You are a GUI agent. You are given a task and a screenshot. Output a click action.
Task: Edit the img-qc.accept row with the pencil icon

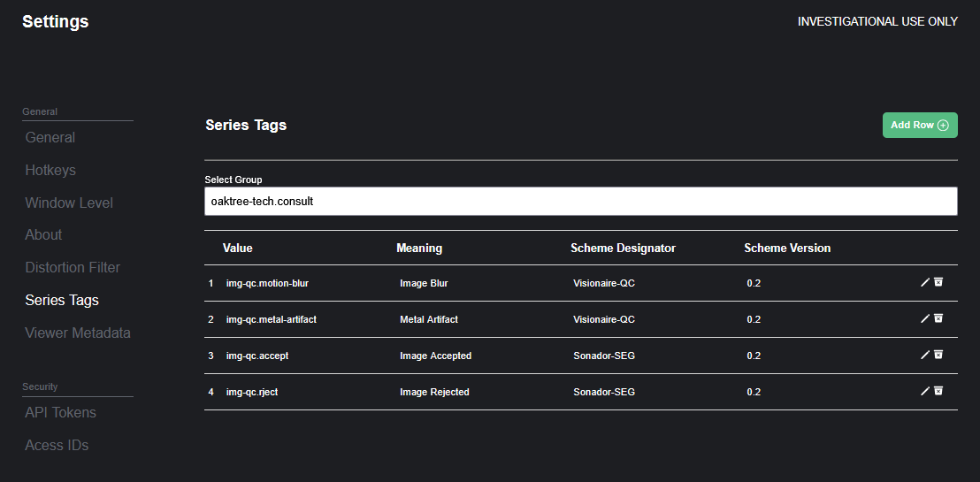pyautogui.click(x=925, y=356)
